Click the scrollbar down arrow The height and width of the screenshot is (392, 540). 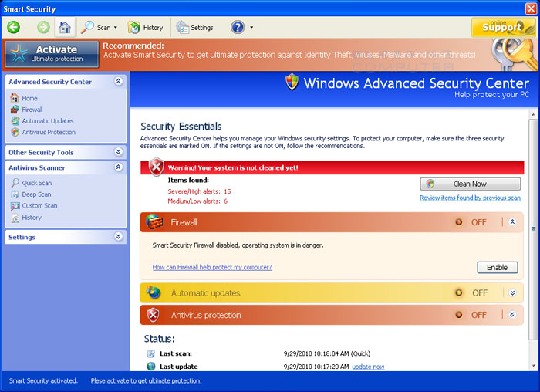pyautogui.click(x=533, y=366)
